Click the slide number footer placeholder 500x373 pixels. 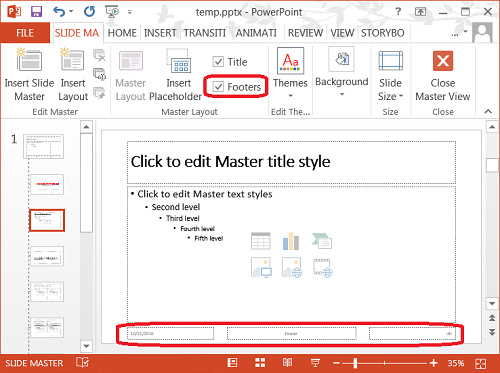412,333
